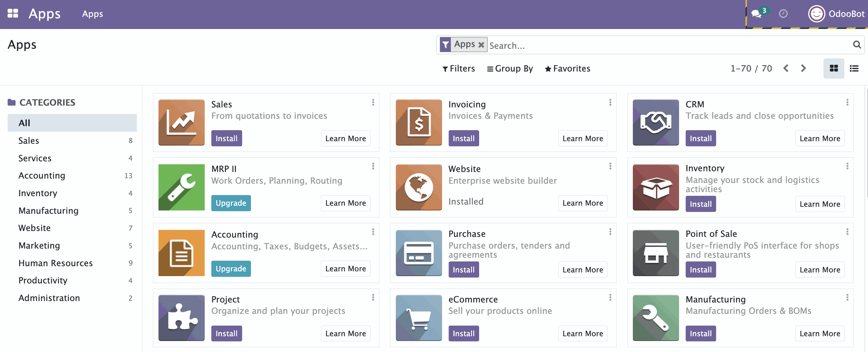
Task: Open the Purchase card three-dot menu
Action: point(610,232)
